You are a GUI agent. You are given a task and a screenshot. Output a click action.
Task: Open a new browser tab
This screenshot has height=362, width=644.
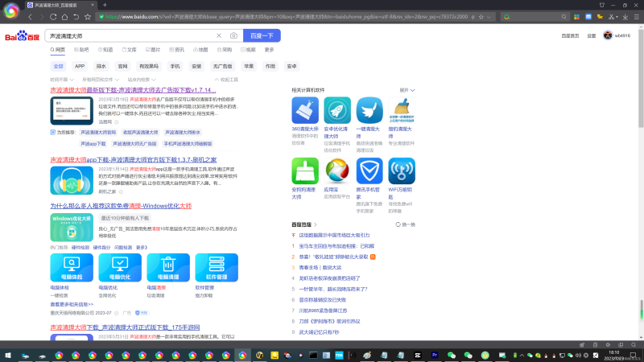point(105,5)
